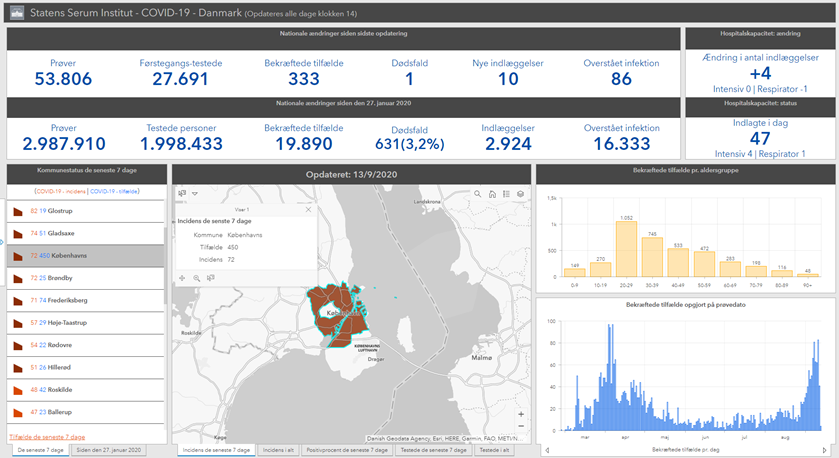Click the COVID-19 - tilfælde legend label

[113, 192]
